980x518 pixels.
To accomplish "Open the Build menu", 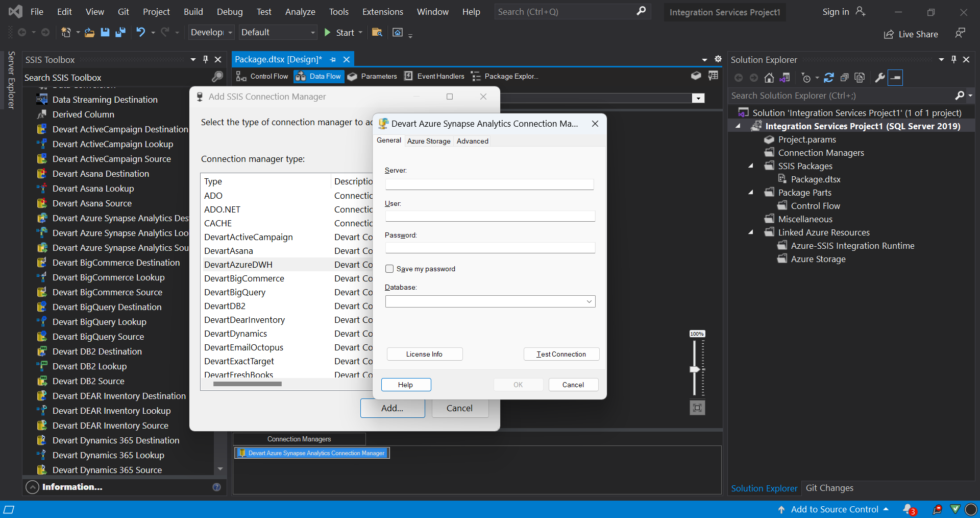I will pyautogui.click(x=193, y=12).
